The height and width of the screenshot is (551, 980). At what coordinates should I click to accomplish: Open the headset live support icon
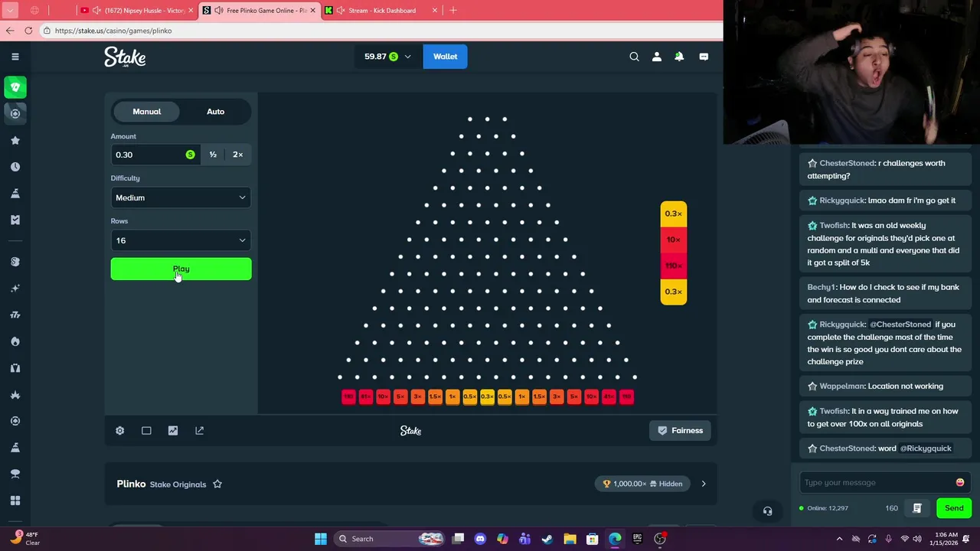pyautogui.click(x=767, y=511)
